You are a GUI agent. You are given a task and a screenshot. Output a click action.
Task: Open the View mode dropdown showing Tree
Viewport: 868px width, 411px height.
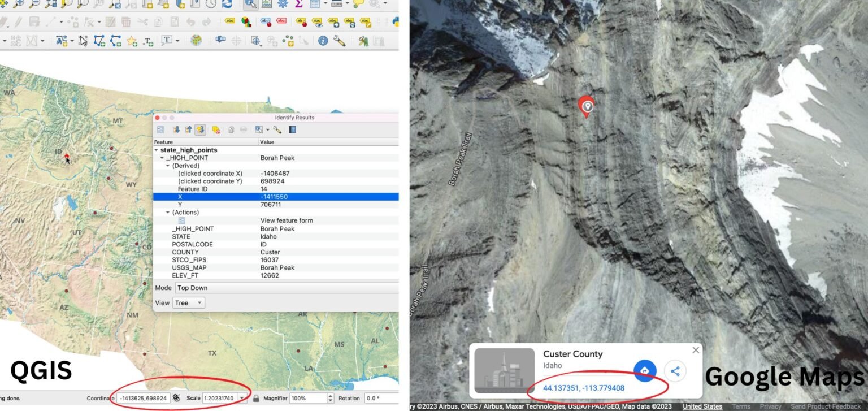point(188,302)
